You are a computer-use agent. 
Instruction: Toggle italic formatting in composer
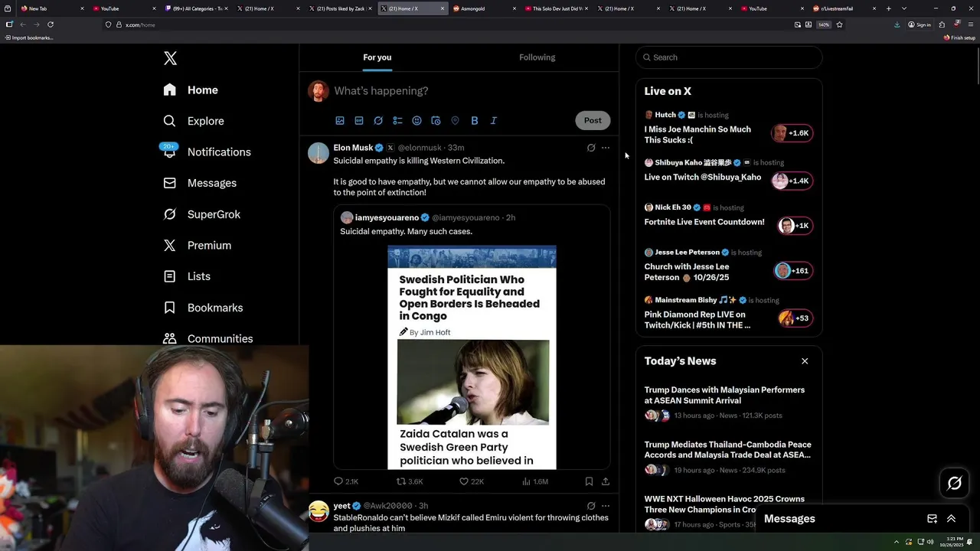[493, 120]
